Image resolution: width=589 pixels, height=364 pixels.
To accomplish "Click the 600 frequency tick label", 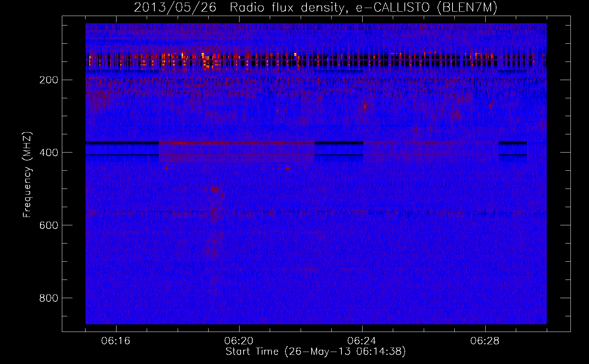I will (x=48, y=226).
